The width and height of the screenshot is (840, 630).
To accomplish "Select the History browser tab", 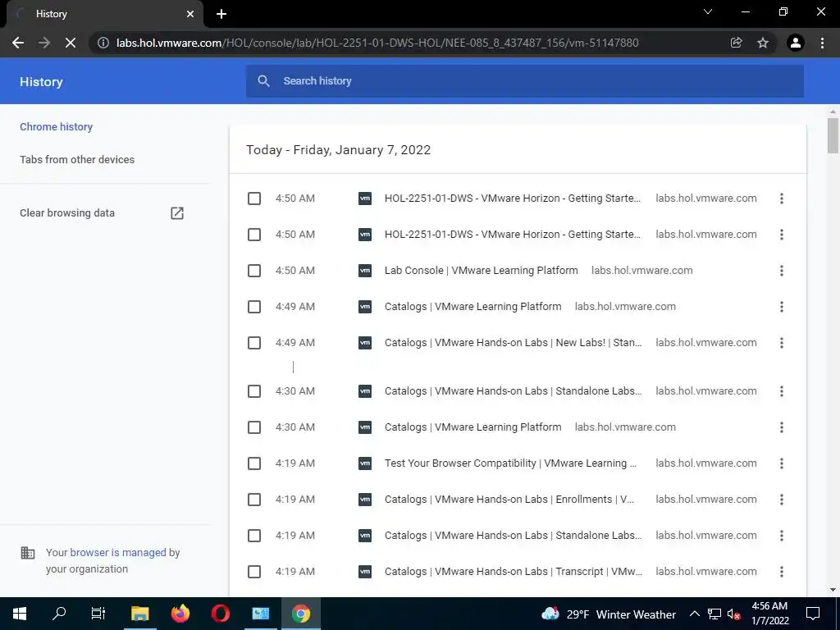I will pyautogui.click(x=104, y=14).
